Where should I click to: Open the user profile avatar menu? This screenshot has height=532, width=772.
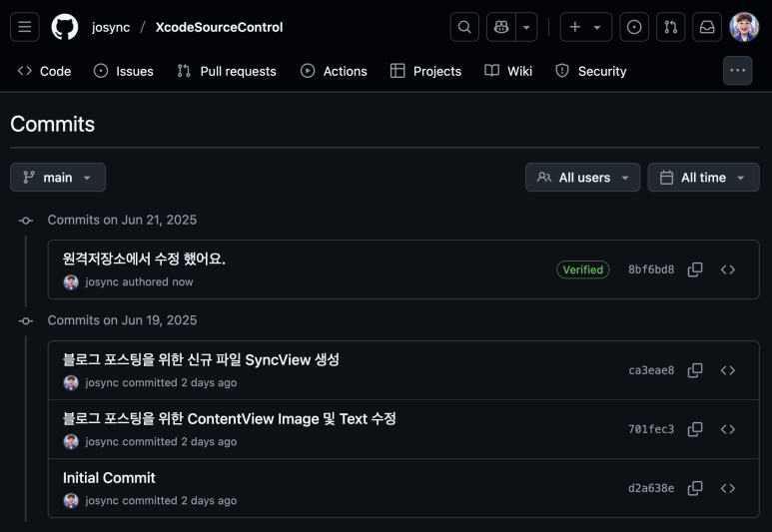tap(744, 27)
